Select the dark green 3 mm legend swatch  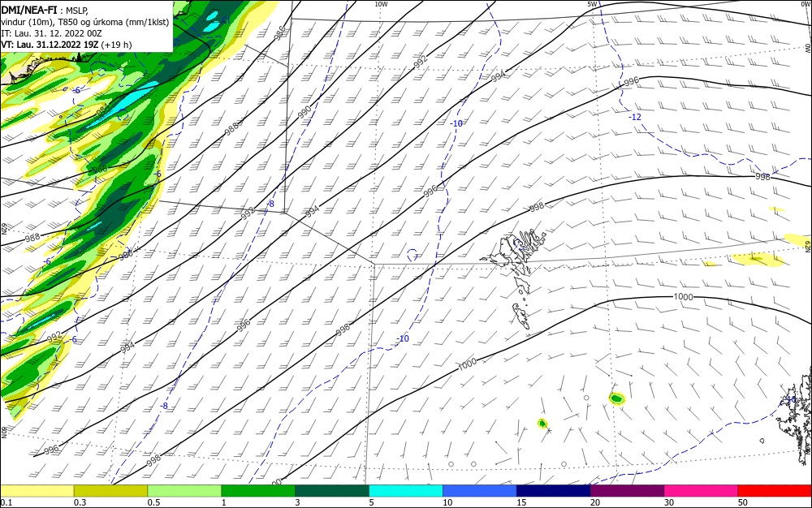pyautogui.click(x=332, y=491)
